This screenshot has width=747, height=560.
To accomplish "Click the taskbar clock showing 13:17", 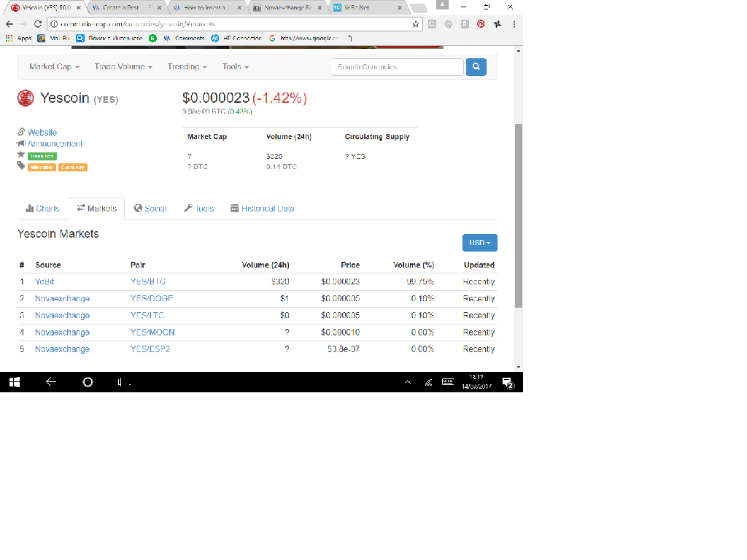I will [x=476, y=382].
